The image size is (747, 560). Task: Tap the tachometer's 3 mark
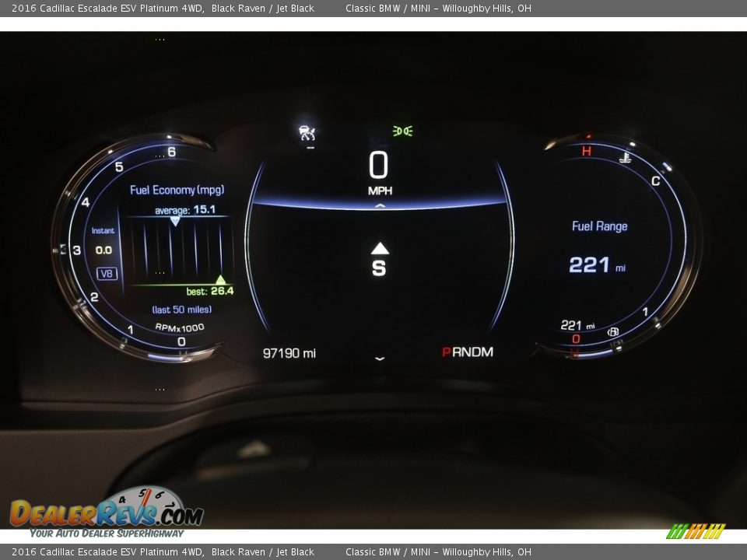[x=77, y=250]
